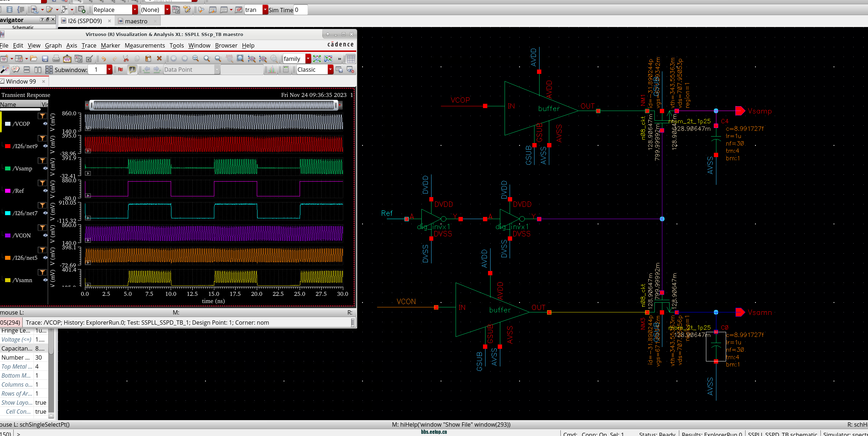Open the Browser menu

tap(226, 45)
